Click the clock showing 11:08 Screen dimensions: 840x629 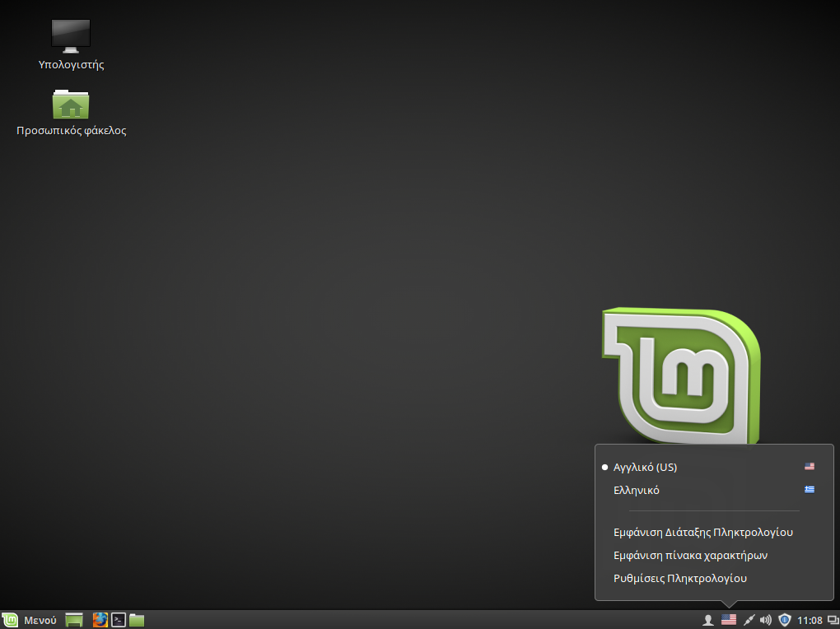point(810,621)
